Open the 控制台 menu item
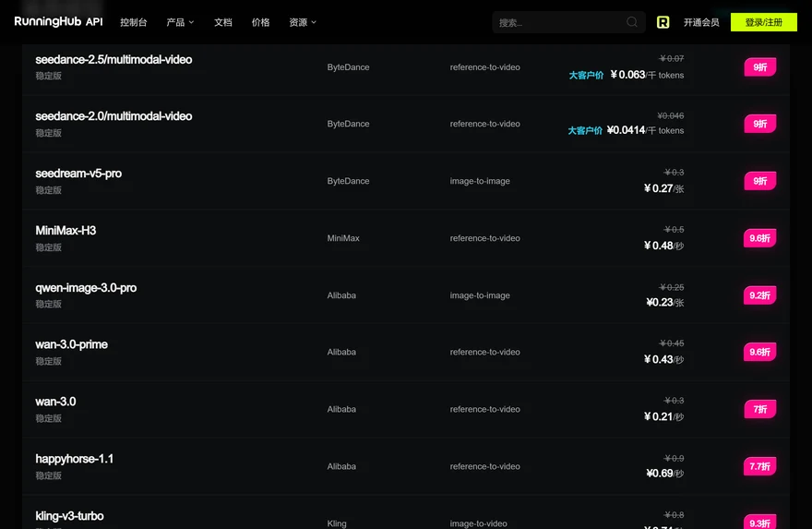This screenshot has height=529, width=812. (134, 22)
